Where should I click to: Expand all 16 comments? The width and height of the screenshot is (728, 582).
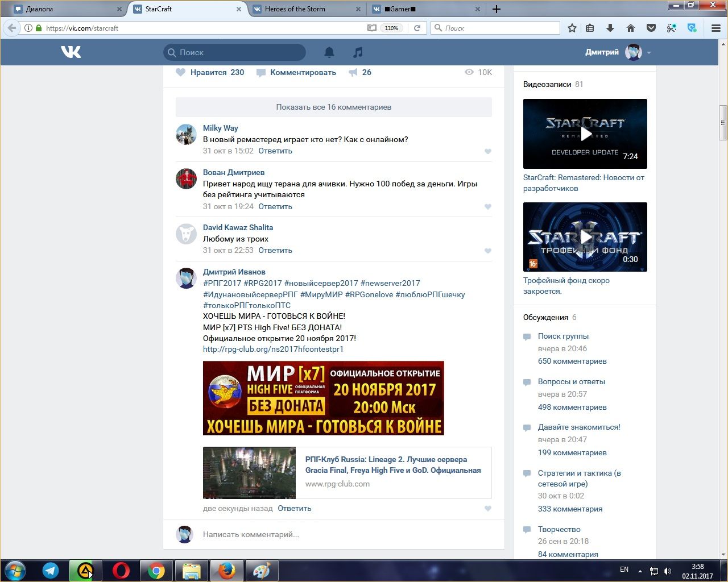(x=333, y=107)
